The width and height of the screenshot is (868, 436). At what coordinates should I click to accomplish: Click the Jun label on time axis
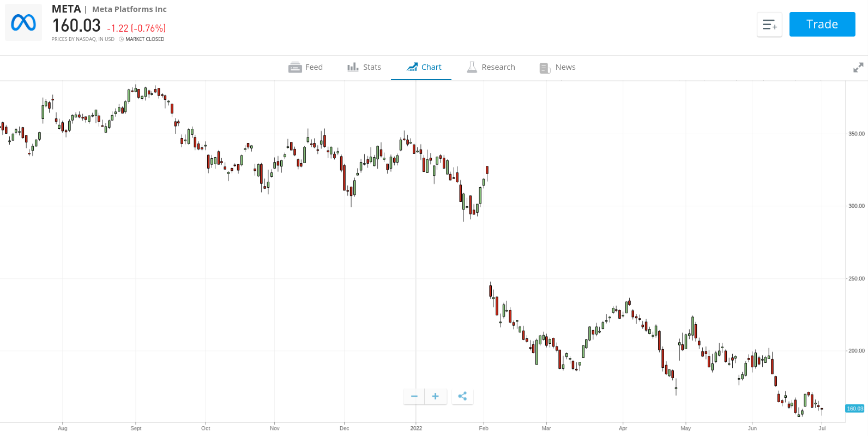point(752,428)
